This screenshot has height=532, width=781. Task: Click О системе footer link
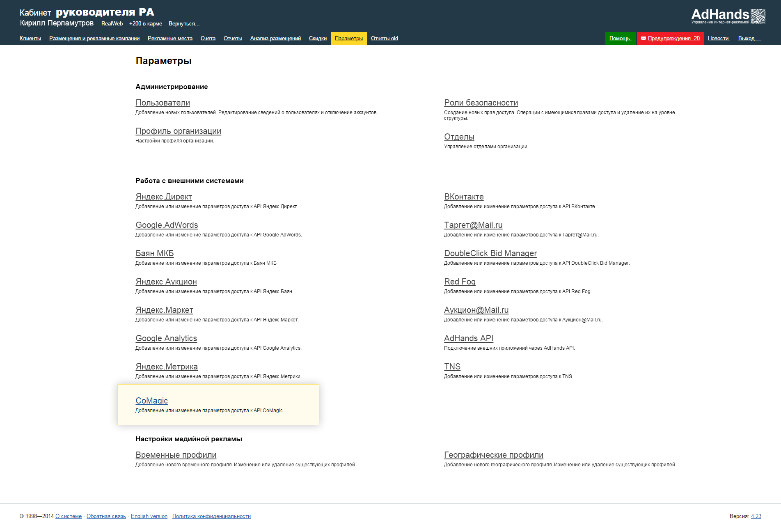click(69, 516)
